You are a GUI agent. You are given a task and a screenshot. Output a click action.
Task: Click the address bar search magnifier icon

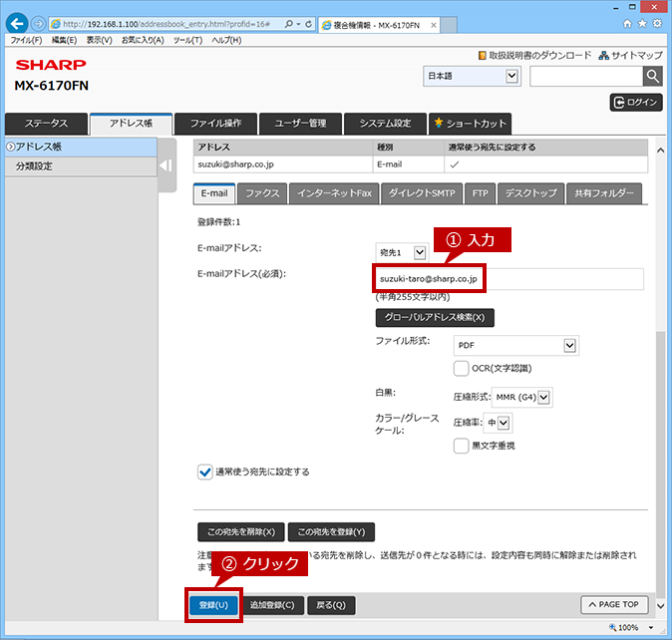click(289, 24)
